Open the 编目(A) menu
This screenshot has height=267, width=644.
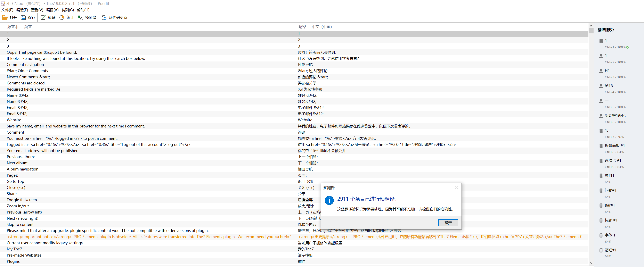coord(52,10)
